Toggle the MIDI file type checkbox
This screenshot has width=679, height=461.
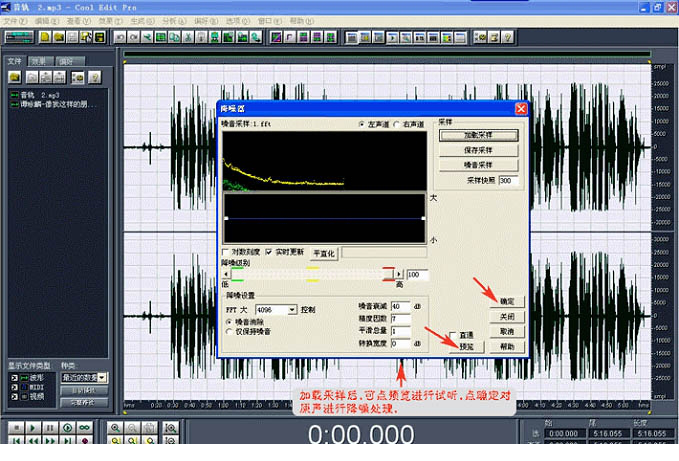tap(14, 387)
